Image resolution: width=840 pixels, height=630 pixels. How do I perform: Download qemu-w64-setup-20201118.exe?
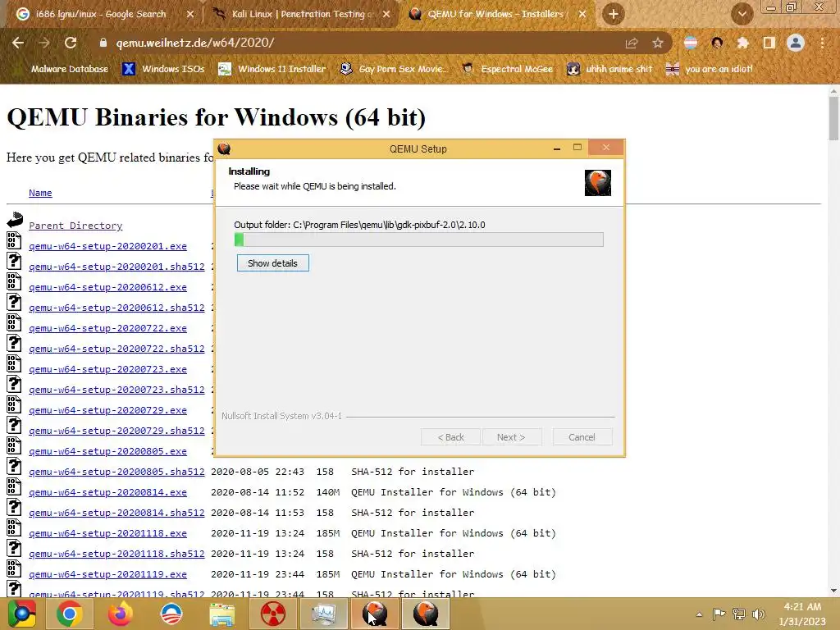tap(107, 533)
